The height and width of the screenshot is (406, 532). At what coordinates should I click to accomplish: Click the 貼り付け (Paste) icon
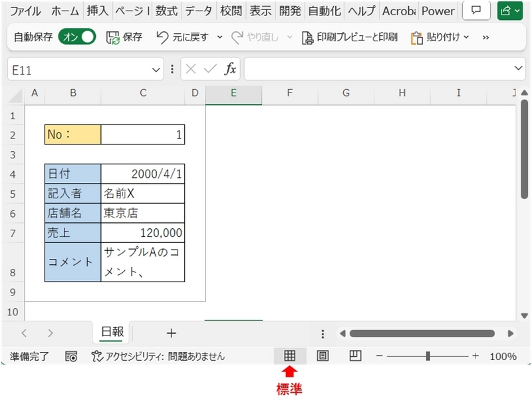pos(418,37)
